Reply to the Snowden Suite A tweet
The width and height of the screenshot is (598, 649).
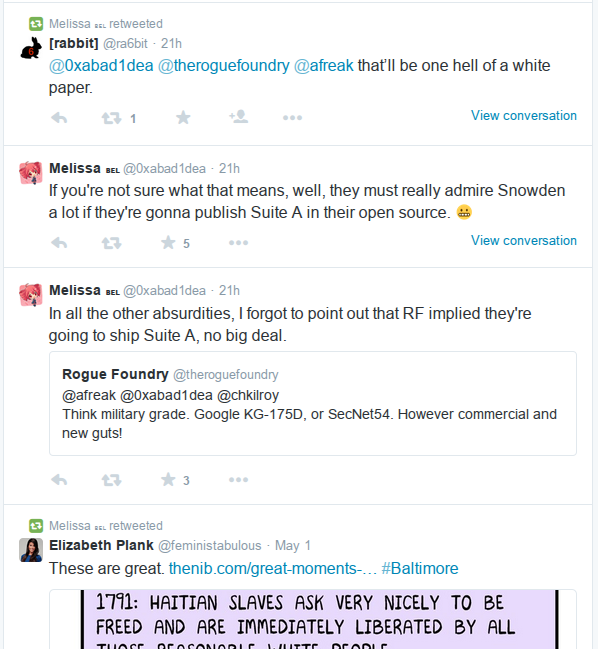(x=59, y=243)
